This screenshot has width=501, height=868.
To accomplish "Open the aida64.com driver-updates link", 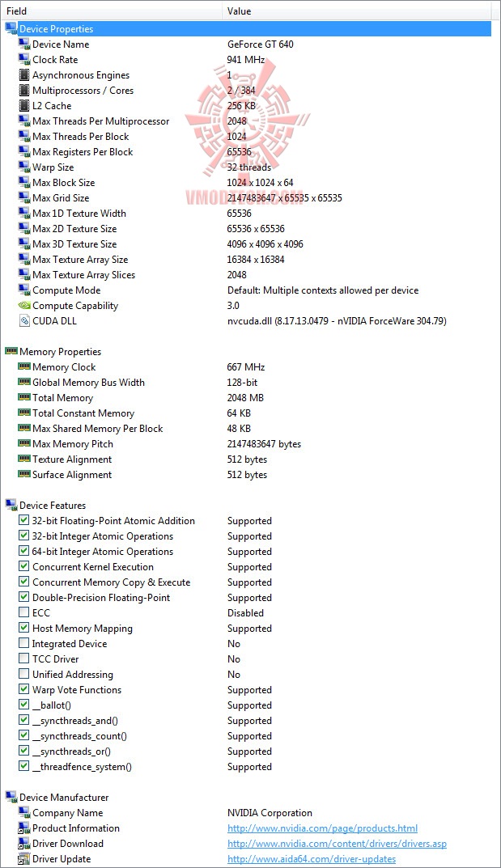I will [x=312, y=859].
